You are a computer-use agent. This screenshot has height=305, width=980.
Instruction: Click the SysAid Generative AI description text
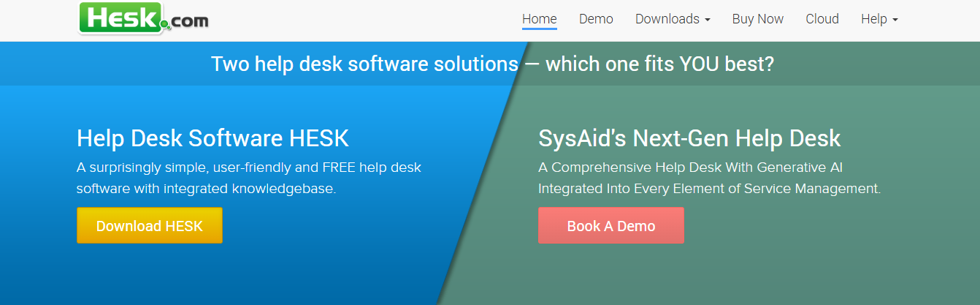(709, 178)
